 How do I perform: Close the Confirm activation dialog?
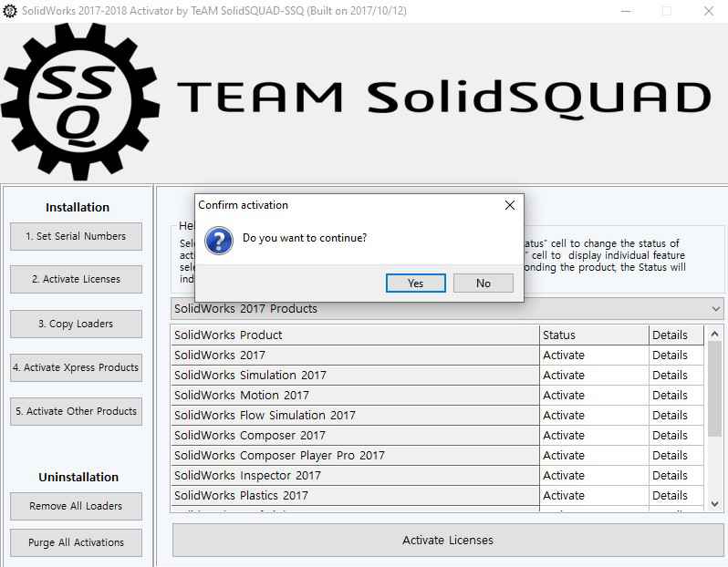[510, 205]
